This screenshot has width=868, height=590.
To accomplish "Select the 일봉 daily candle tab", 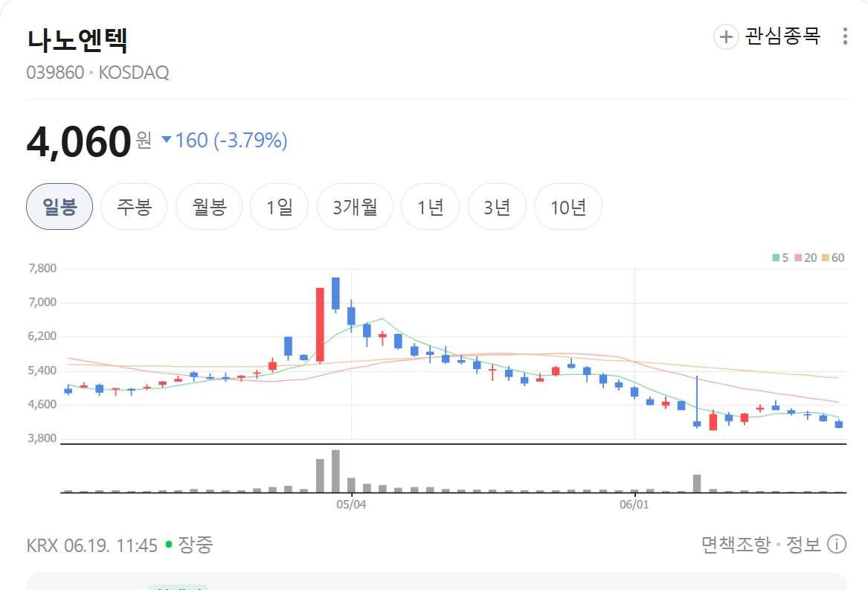I will tap(60, 207).
